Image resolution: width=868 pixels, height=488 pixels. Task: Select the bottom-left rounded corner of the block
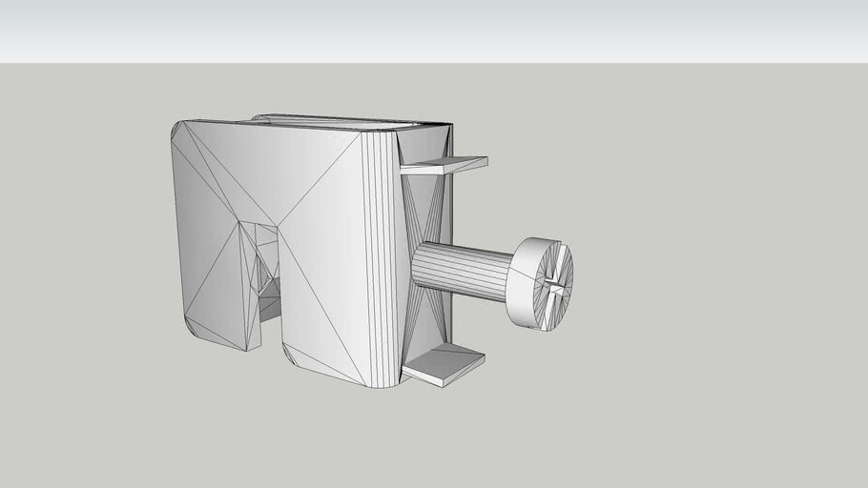click(194, 331)
